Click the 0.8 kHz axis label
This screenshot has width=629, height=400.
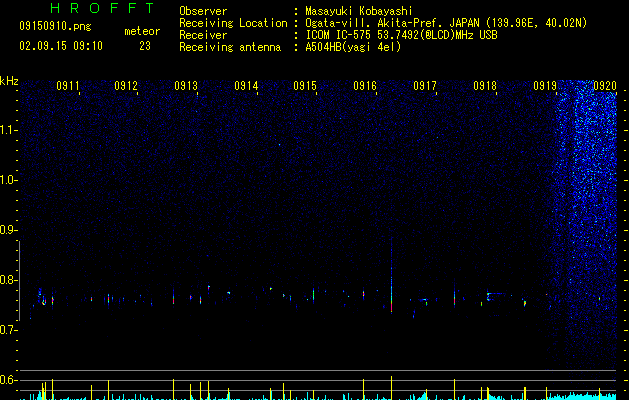(x=9, y=280)
